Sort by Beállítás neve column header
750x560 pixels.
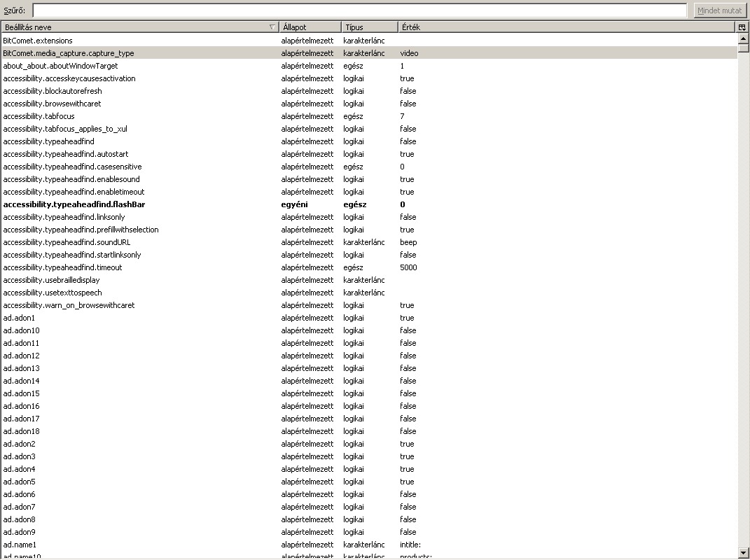coord(133,27)
